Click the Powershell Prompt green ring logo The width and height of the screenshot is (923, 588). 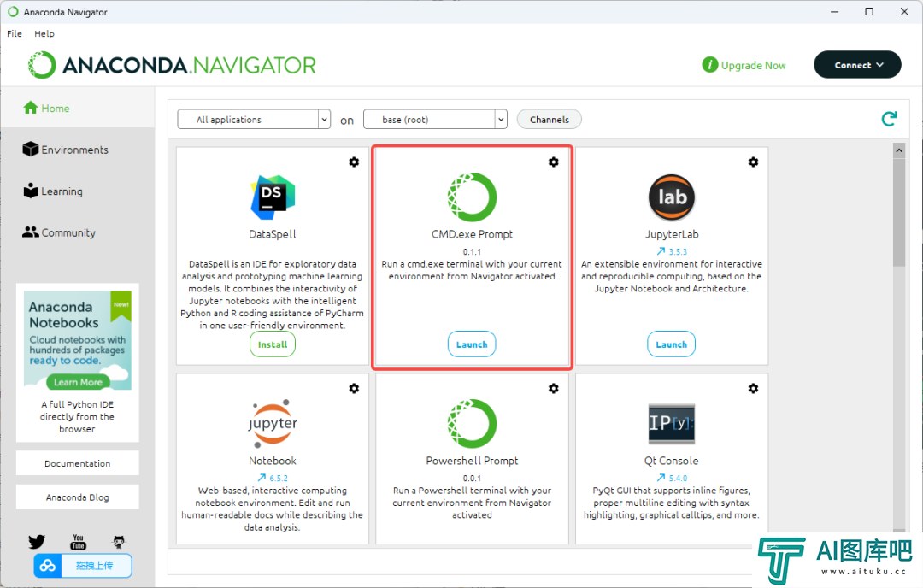[x=472, y=424]
